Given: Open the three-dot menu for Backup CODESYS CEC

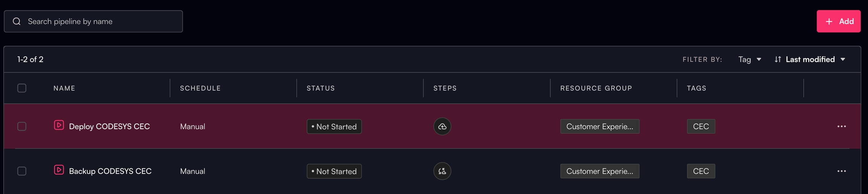Looking at the screenshot, I should [x=841, y=171].
